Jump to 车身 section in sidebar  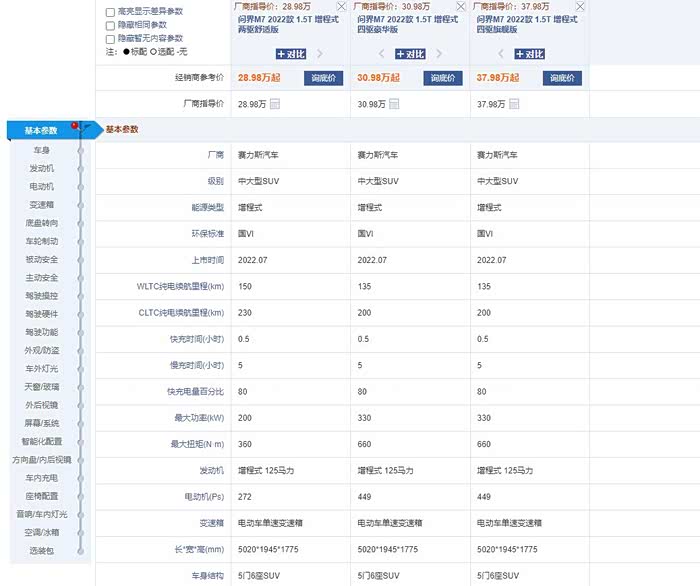coord(42,150)
